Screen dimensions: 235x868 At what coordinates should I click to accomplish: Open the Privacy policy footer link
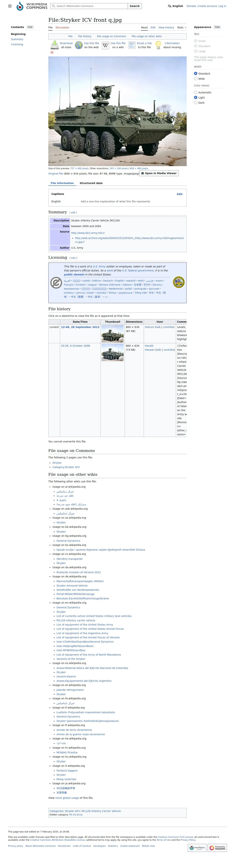[x=16, y=846]
